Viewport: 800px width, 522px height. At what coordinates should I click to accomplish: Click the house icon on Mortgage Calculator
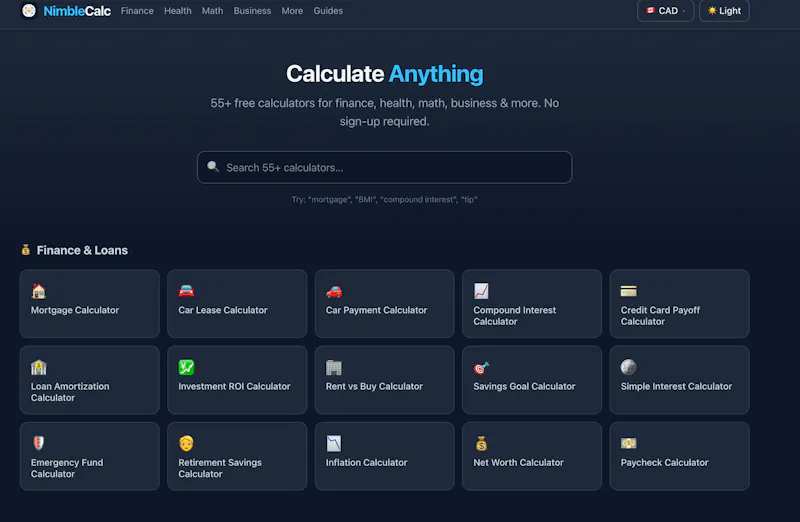pyautogui.click(x=38, y=291)
